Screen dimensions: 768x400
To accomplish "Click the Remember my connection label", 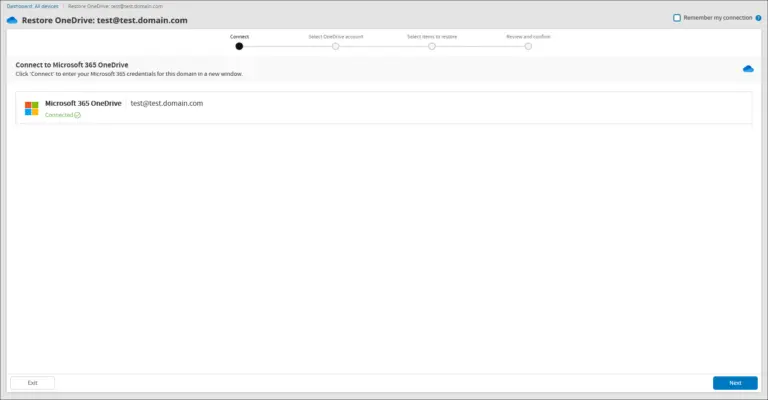I will click(718, 18).
